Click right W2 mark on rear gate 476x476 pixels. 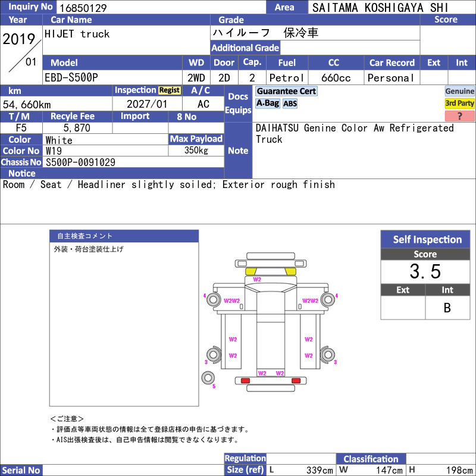click(280, 373)
